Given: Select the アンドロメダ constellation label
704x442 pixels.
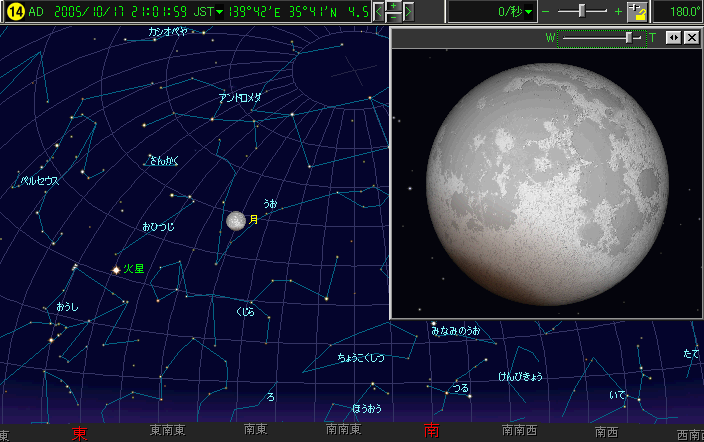Looking at the screenshot, I should [240, 98].
